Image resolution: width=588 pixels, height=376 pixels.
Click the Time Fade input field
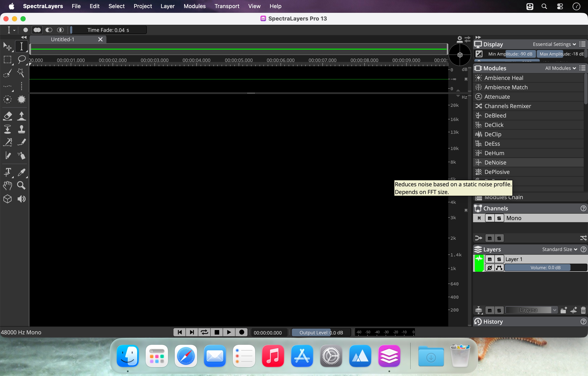[108, 30]
